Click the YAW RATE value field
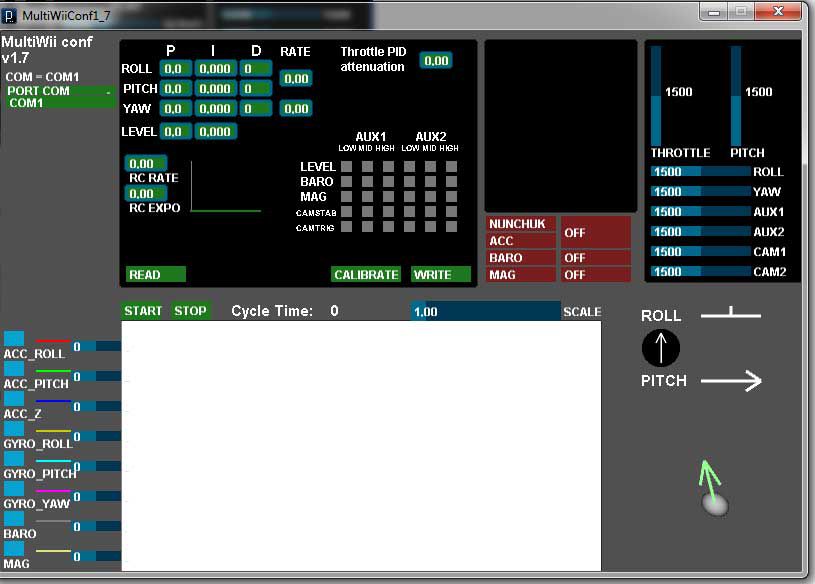This screenshot has height=584, width=815. pos(296,109)
